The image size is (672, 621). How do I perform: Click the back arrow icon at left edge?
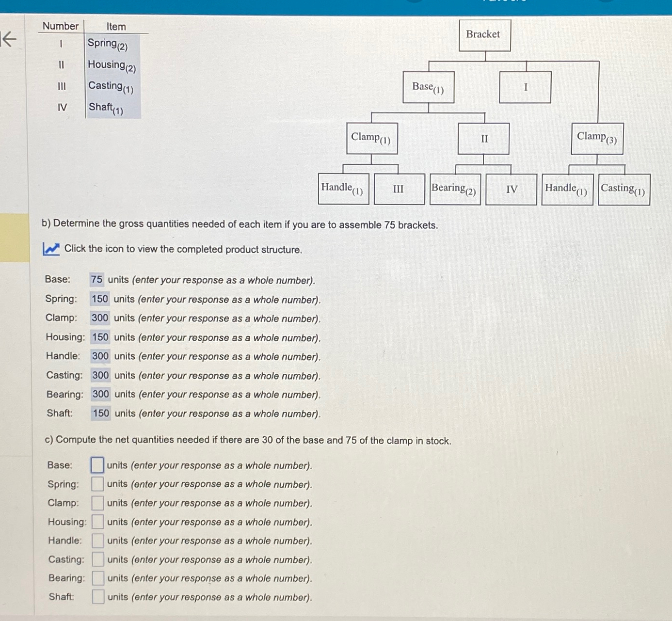(x=8, y=39)
